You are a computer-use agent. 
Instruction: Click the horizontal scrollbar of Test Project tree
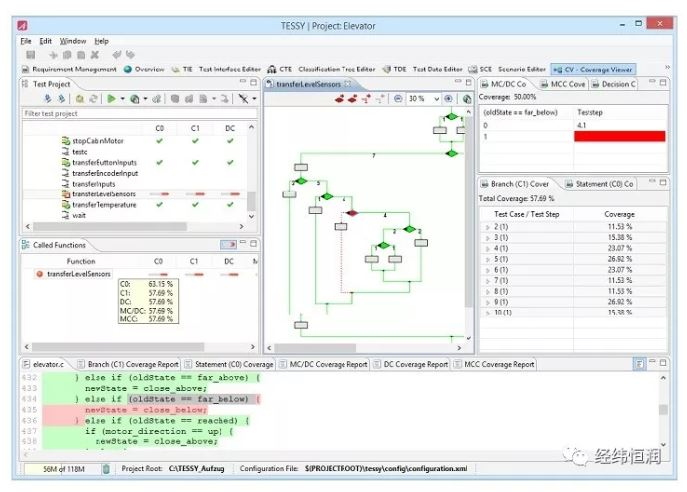[110, 227]
